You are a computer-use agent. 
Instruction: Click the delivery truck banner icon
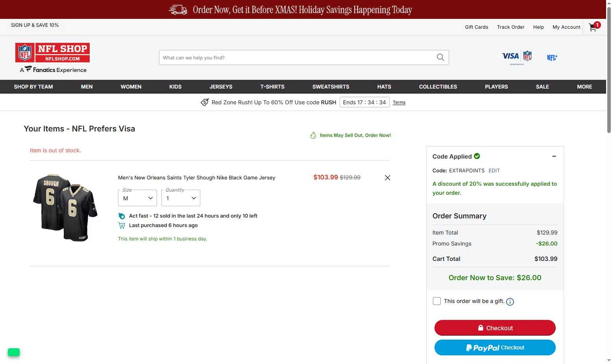point(178,10)
